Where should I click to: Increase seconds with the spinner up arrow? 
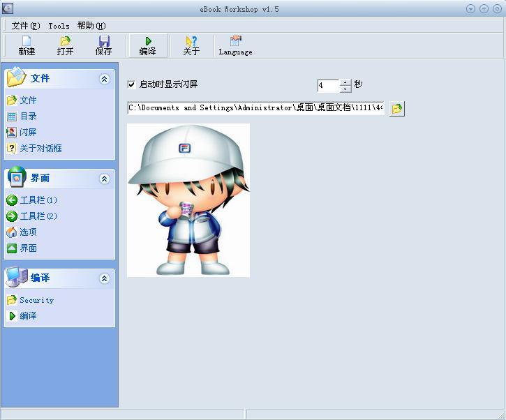point(345,82)
